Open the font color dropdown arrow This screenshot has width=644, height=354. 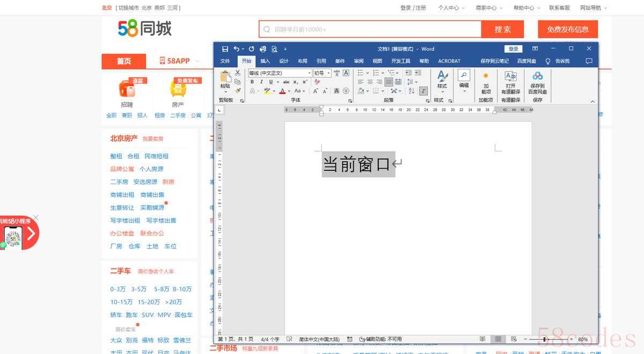[x=289, y=91]
